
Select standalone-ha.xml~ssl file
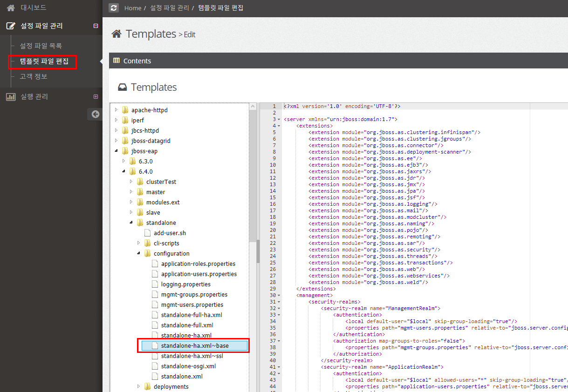[x=192, y=356]
